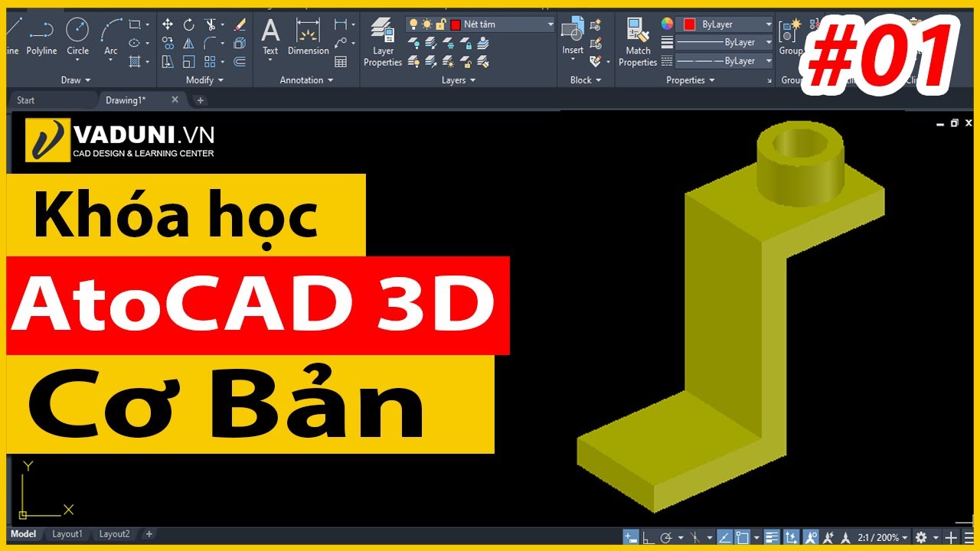The width and height of the screenshot is (980, 551).
Task: Open the lineweight ByLayer dropdown
Action: coord(724,42)
